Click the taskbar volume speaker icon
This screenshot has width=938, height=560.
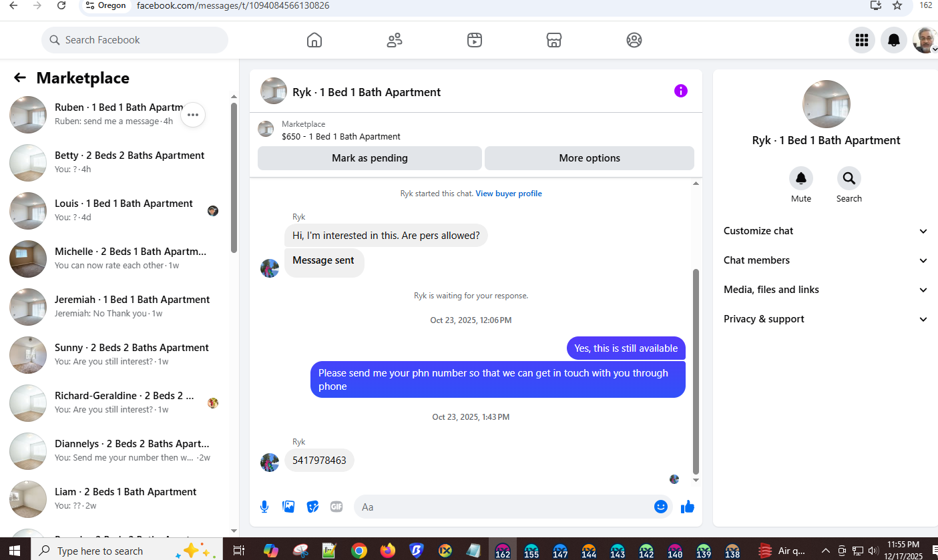coord(873,551)
